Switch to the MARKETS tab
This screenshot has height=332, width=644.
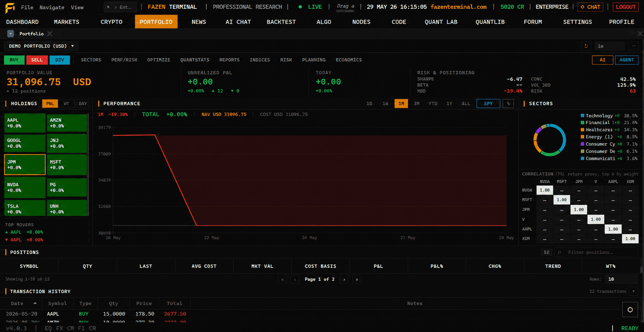pyautogui.click(x=67, y=22)
